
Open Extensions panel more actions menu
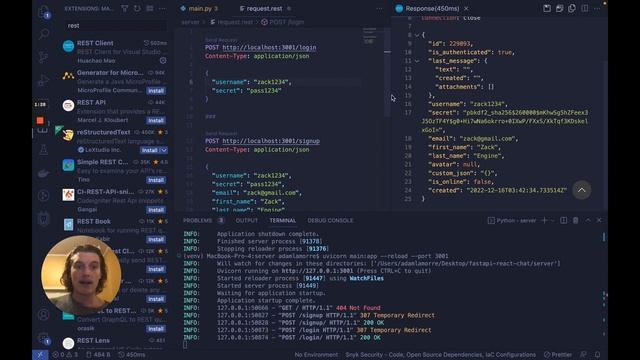point(162,8)
